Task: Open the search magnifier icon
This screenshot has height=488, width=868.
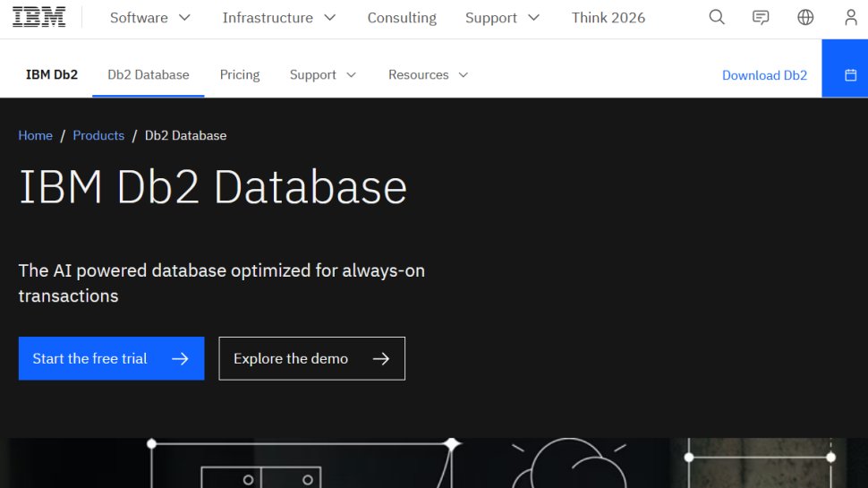Action: tap(716, 17)
